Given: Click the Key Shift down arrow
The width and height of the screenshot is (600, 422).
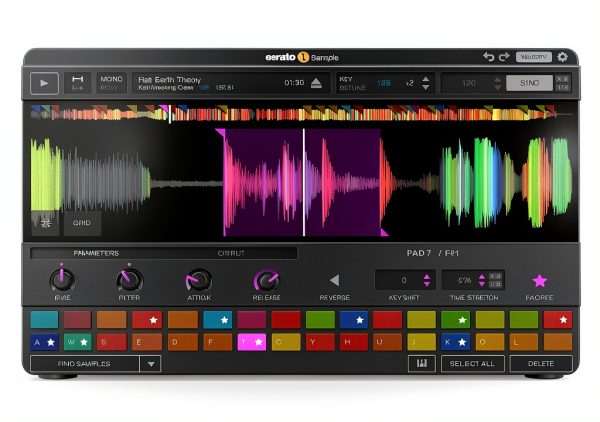Looking at the screenshot, I should [427, 284].
